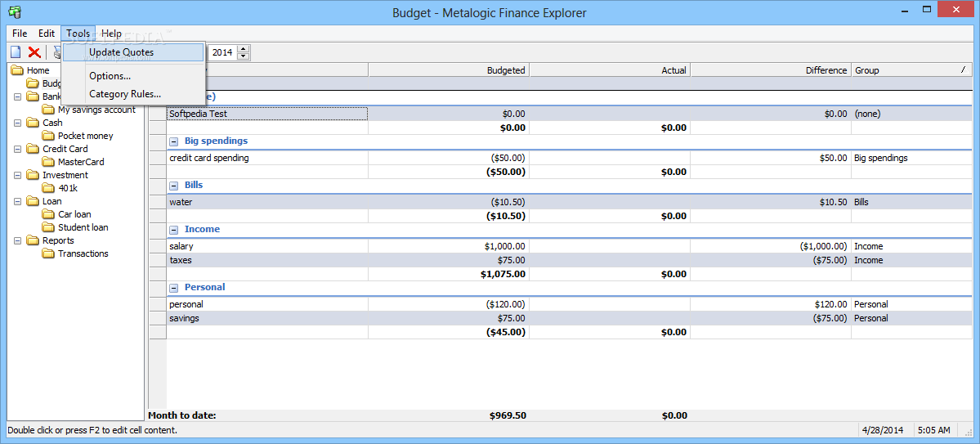Click the row header beside salary row
980x444 pixels.
158,246
